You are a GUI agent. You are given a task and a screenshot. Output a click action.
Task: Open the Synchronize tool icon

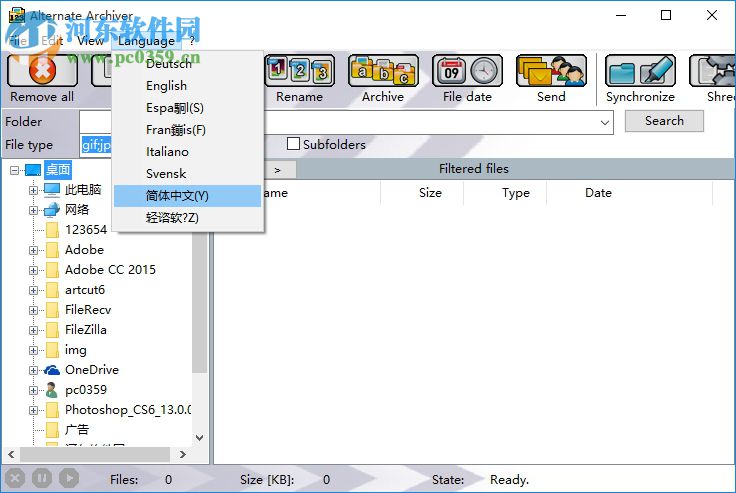click(x=640, y=71)
